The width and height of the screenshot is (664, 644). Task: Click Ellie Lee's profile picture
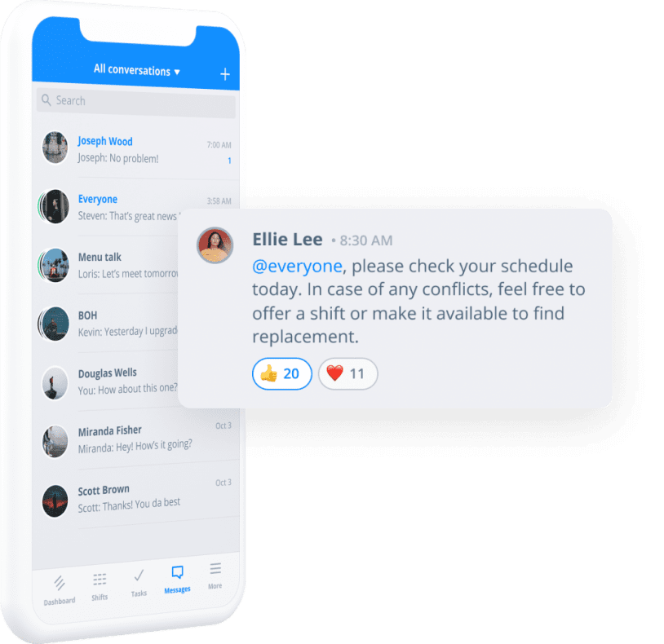pyautogui.click(x=215, y=245)
